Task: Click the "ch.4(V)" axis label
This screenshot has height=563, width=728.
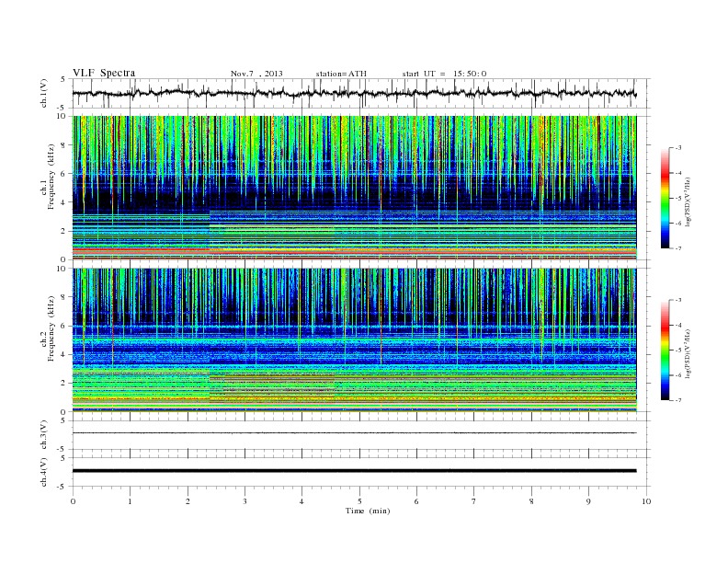Action: click(44, 472)
